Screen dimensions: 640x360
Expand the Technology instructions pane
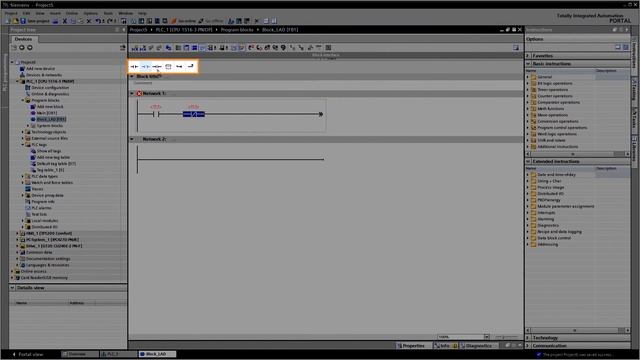pos(528,338)
